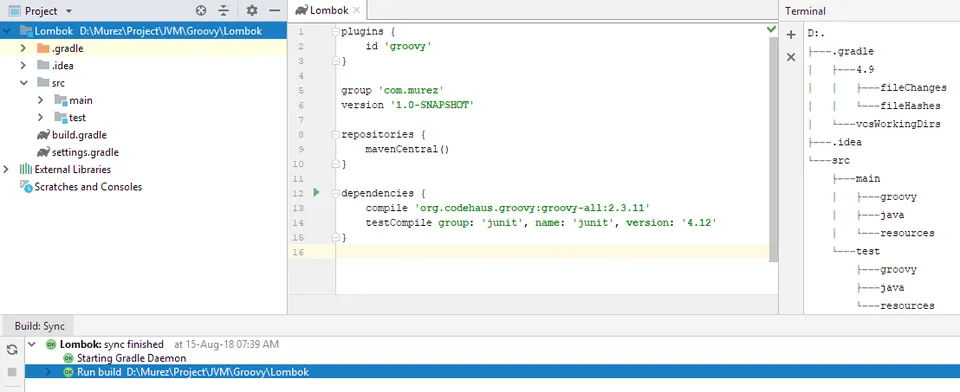Open the Project view dropdown
Screen dimensions: 960x392
click(69, 11)
